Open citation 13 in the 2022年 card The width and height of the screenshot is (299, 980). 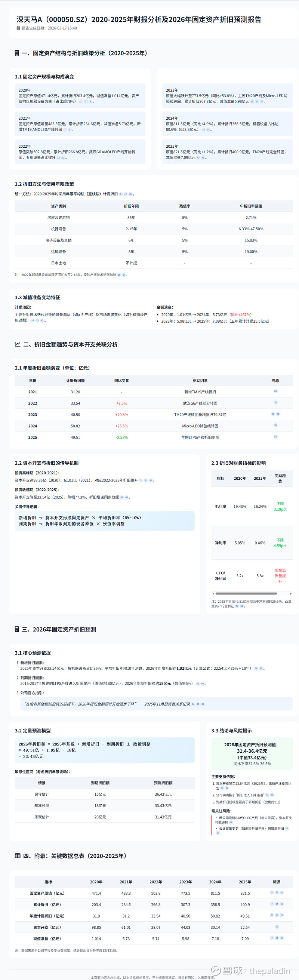point(63,158)
